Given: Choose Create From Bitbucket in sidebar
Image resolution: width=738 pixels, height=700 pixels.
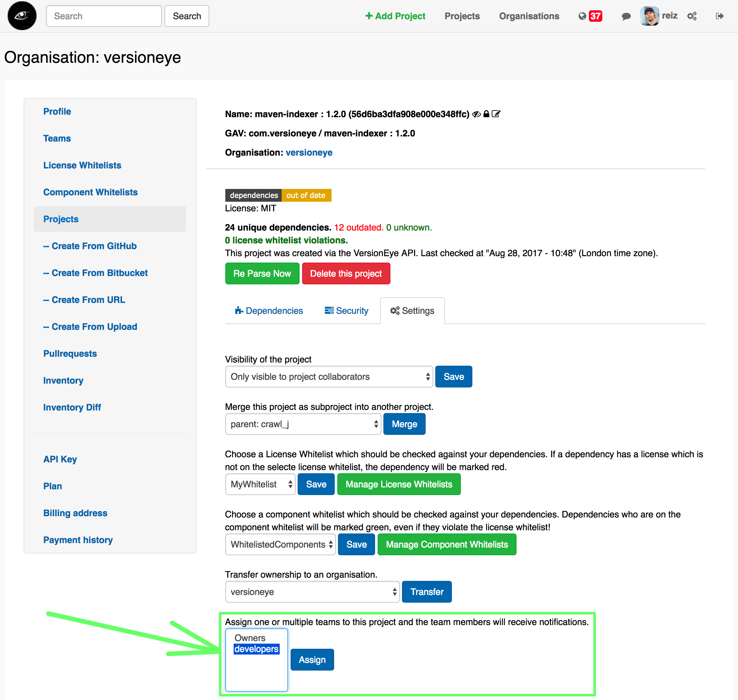Looking at the screenshot, I should (x=95, y=273).
